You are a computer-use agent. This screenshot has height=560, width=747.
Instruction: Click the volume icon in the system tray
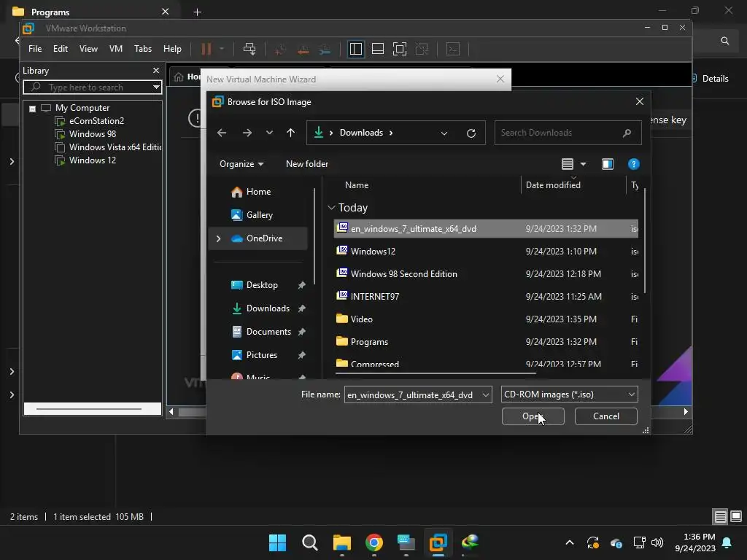[x=657, y=542]
